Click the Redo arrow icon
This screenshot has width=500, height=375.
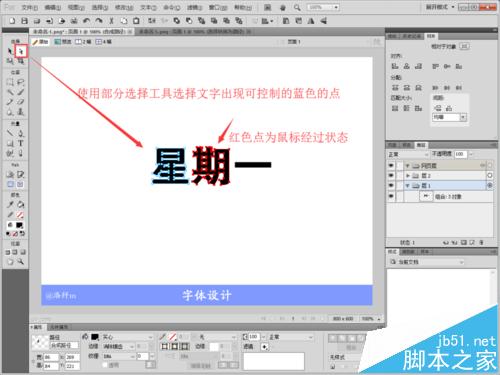(x=99, y=21)
